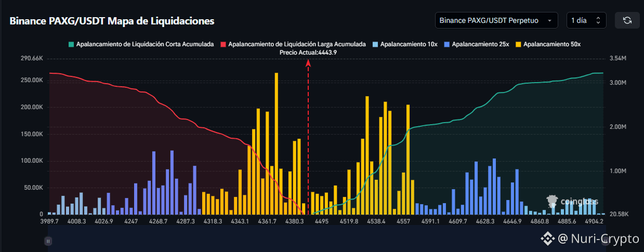The width and height of the screenshot is (644, 252).
Task: Click the 4361.7 price axis label
Action: 267,221
